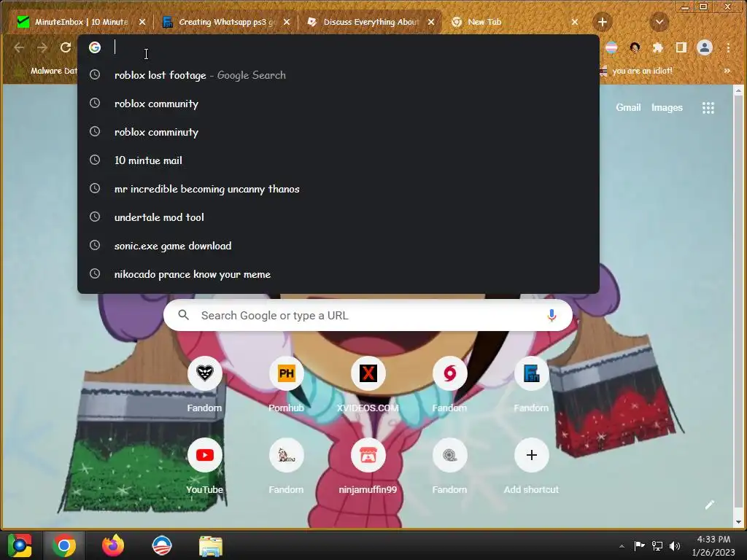Select 'nikocado prance know your meme' suggestion
The image size is (747, 560).
tap(338, 274)
